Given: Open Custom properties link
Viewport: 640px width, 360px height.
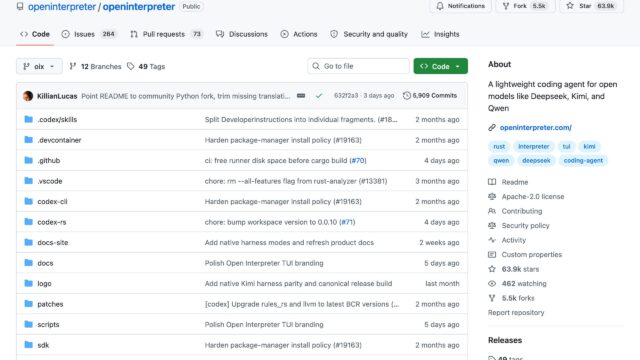Looking at the screenshot, I should pyautogui.click(x=525, y=254).
